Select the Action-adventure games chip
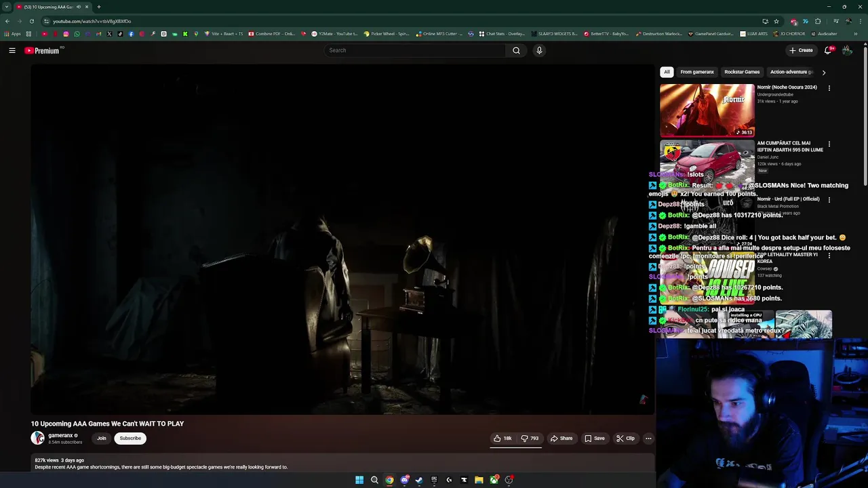This screenshot has height=488, width=868. coord(791,72)
